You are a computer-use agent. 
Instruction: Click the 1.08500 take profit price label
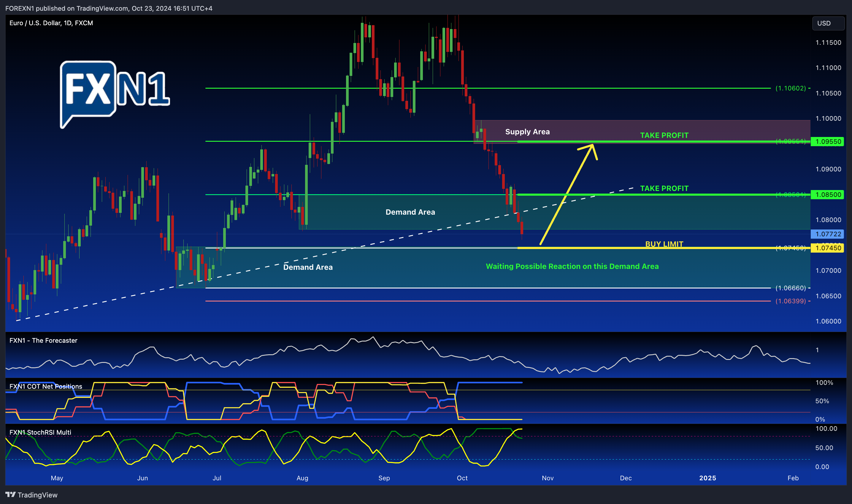pos(827,194)
